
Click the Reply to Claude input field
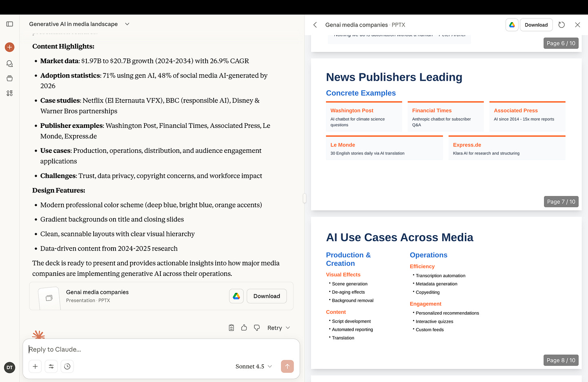coord(162,349)
